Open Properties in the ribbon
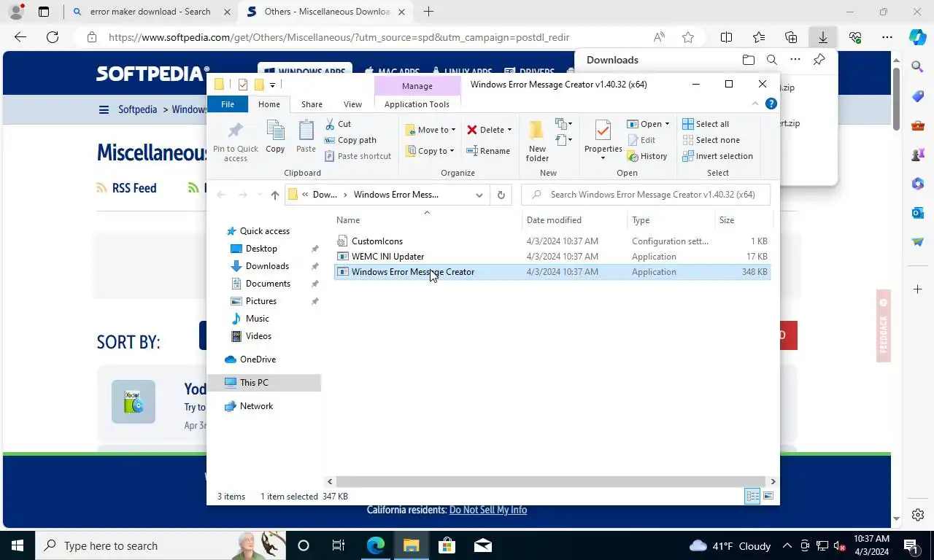This screenshot has width=934, height=560. point(603,141)
